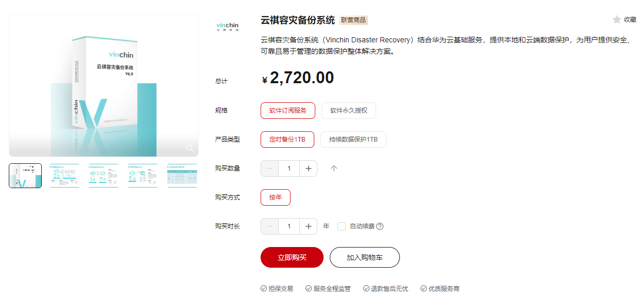644x308 pixels.
Task: Select the 软件永久授权 specification option
Action: (x=348, y=110)
